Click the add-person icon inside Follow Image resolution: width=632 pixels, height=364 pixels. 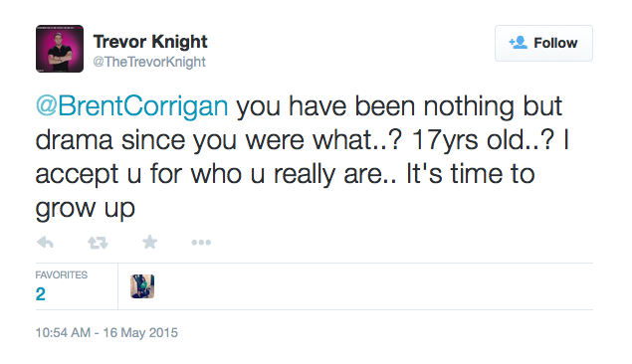point(518,43)
